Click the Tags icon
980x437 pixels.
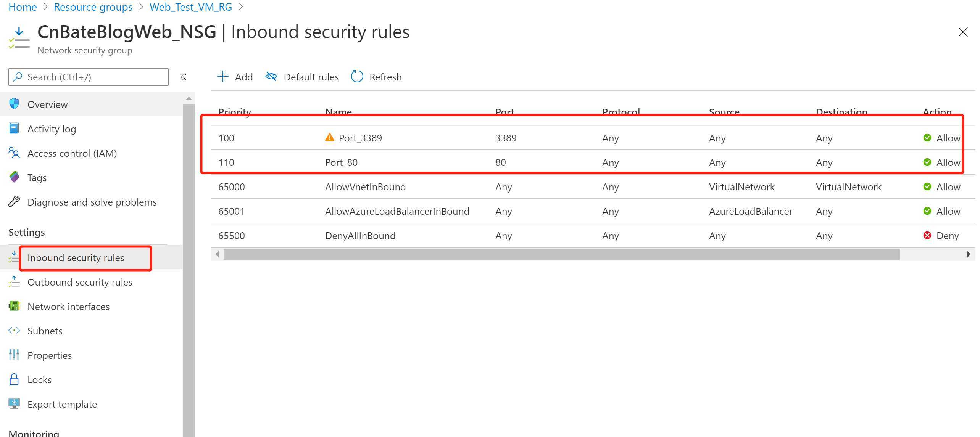14,177
